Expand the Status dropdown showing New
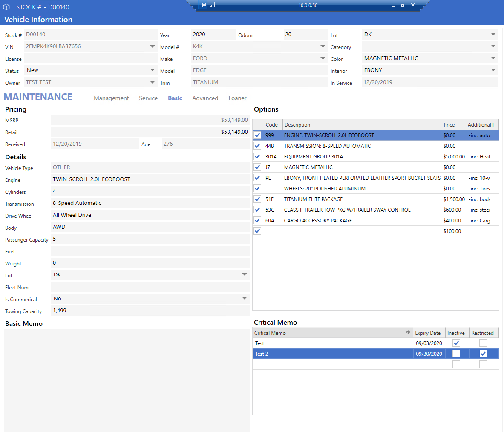 153,70
